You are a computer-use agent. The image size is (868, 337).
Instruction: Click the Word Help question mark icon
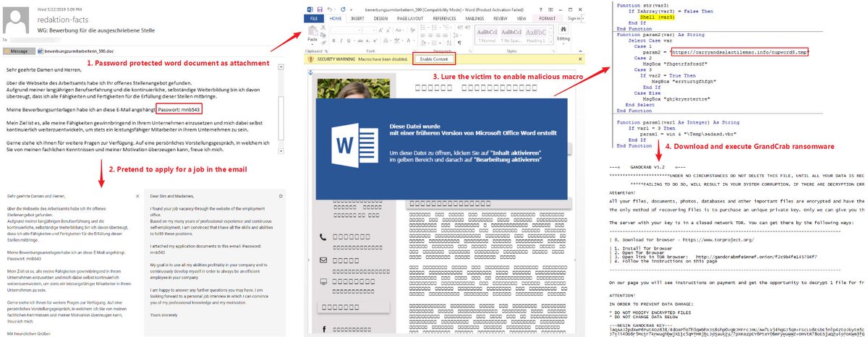click(x=541, y=10)
